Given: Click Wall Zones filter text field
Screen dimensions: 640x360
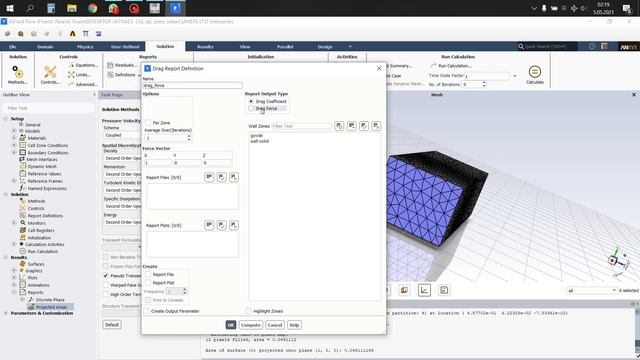Looking at the screenshot, I should coord(301,126).
